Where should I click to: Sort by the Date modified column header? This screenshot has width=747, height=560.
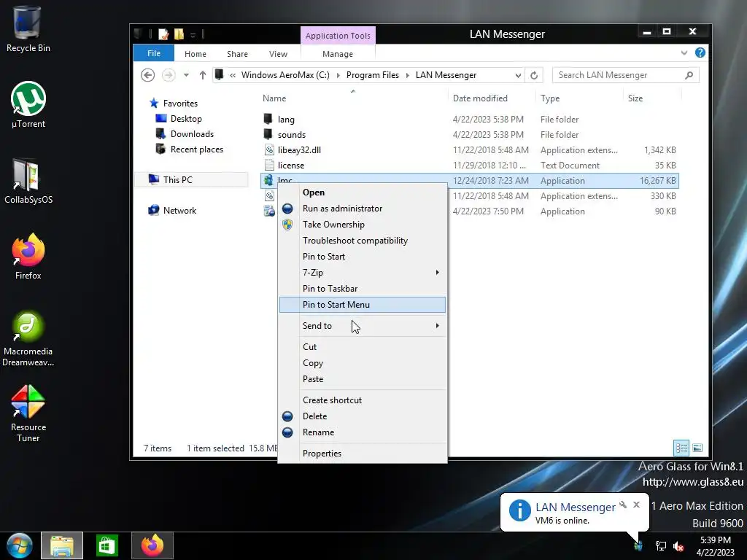[480, 98]
